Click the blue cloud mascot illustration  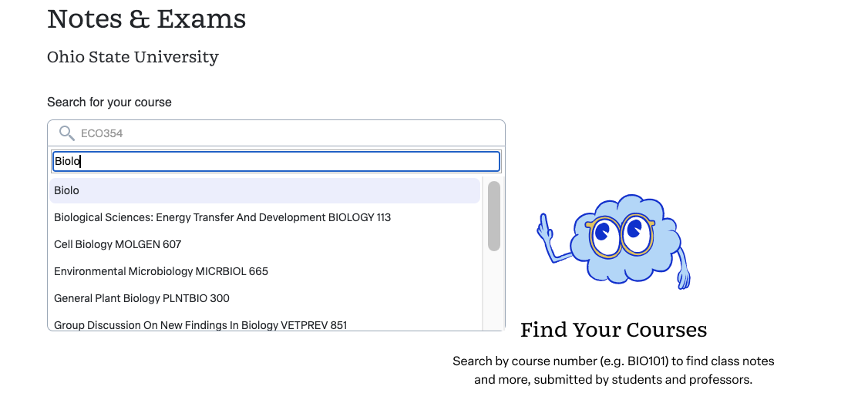tap(614, 241)
